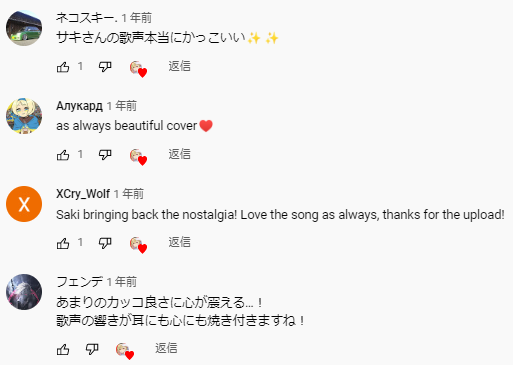Click creator heart on ネコスキー comment

[x=138, y=69]
